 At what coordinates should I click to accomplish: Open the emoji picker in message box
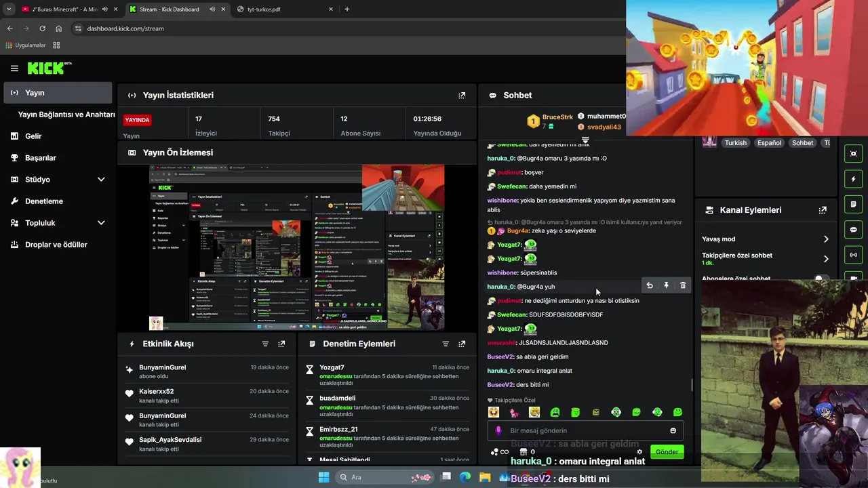[673, 430]
